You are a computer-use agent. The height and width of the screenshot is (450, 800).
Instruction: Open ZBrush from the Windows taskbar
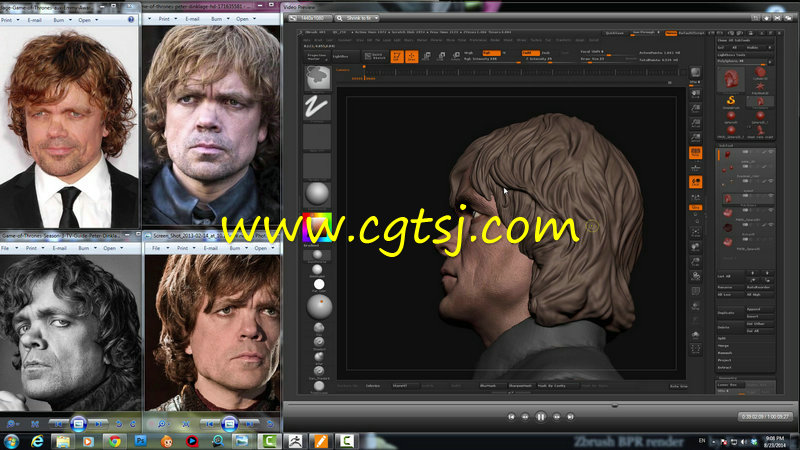(x=295, y=441)
